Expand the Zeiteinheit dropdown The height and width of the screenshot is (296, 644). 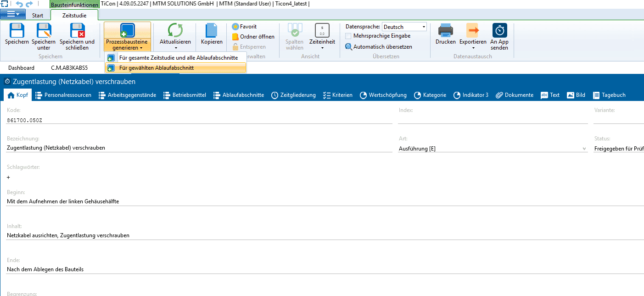click(x=322, y=48)
